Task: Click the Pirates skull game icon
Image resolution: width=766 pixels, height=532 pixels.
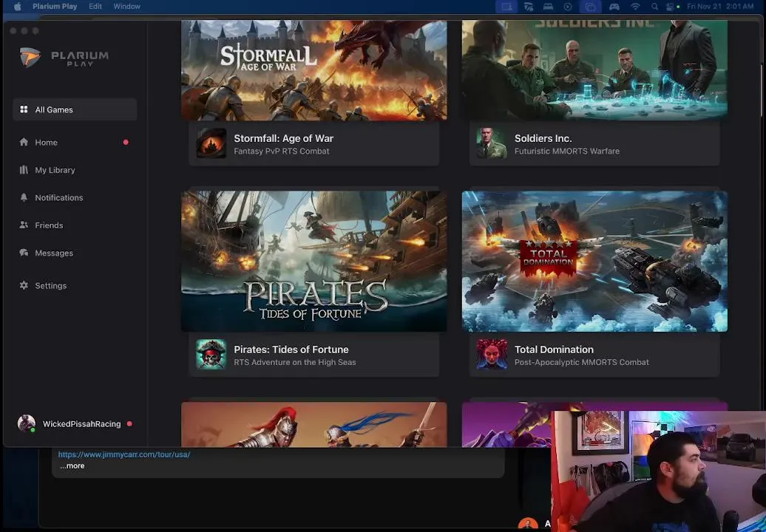Action: point(211,355)
